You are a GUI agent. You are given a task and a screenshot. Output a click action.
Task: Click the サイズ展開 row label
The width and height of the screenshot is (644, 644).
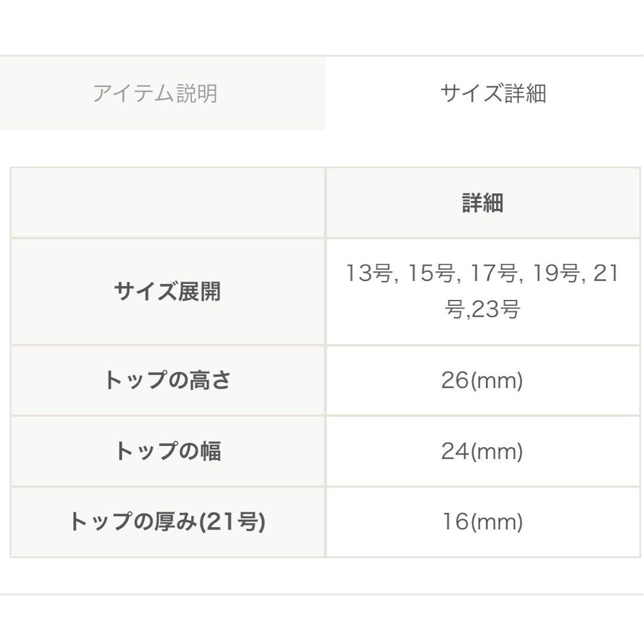167,292
